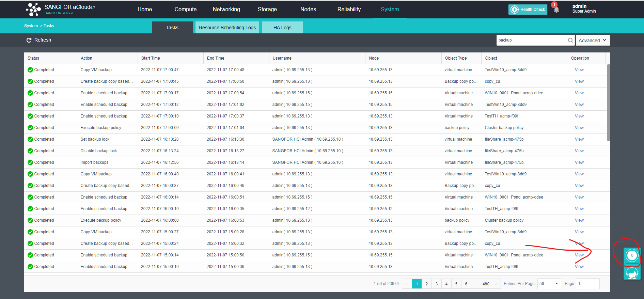Click the status icon of Set backup lock row
Screen dimensions: 644x299
coord(30,139)
